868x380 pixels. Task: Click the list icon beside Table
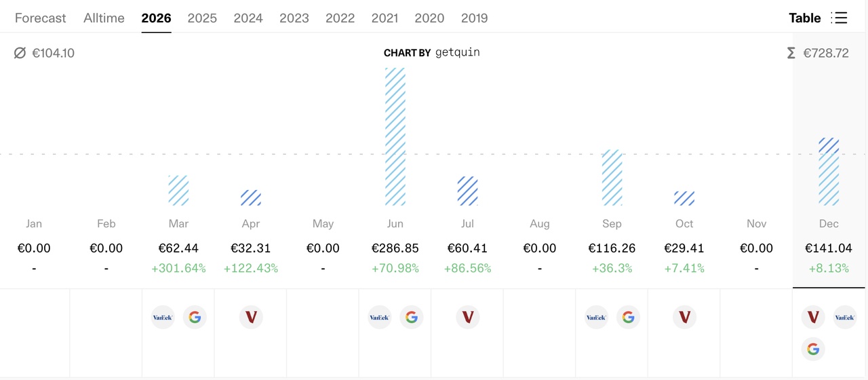pyautogui.click(x=840, y=18)
